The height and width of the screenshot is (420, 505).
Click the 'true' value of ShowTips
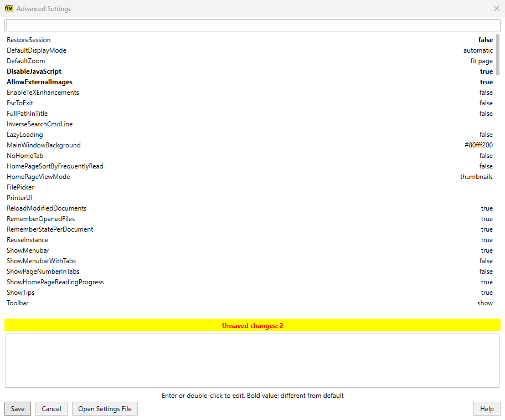point(487,293)
